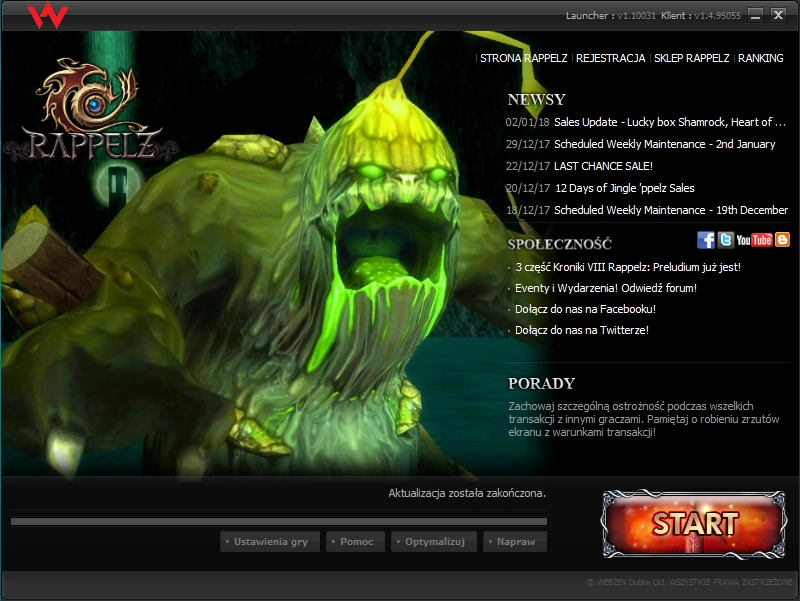This screenshot has height=601, width=800.
Task: Click the red Webzen W logo
Action: tap(47, 15)
